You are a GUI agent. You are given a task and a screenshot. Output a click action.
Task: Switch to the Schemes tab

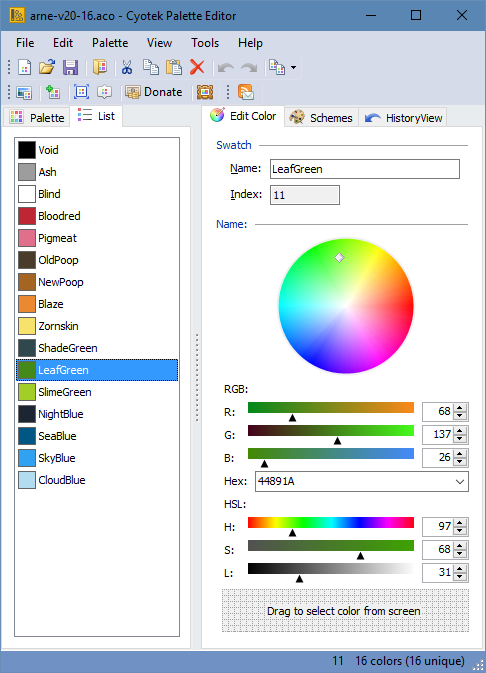(x=321, y=118)
